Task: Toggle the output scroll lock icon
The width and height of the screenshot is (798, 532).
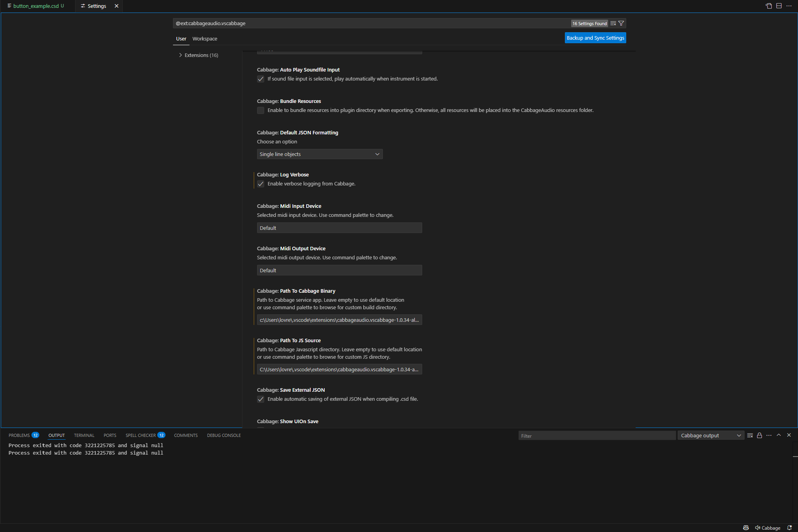Action: tap(759, 435)
